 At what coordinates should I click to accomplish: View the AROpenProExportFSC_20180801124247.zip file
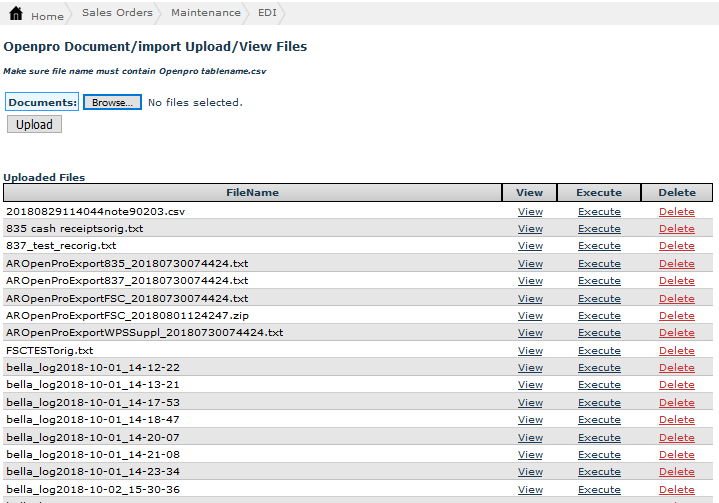(x=530, y=315)
